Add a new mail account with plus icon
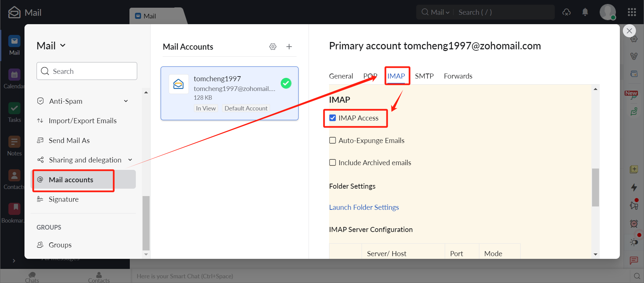This screenshot has width=644, height=283. tap(289, 47)
